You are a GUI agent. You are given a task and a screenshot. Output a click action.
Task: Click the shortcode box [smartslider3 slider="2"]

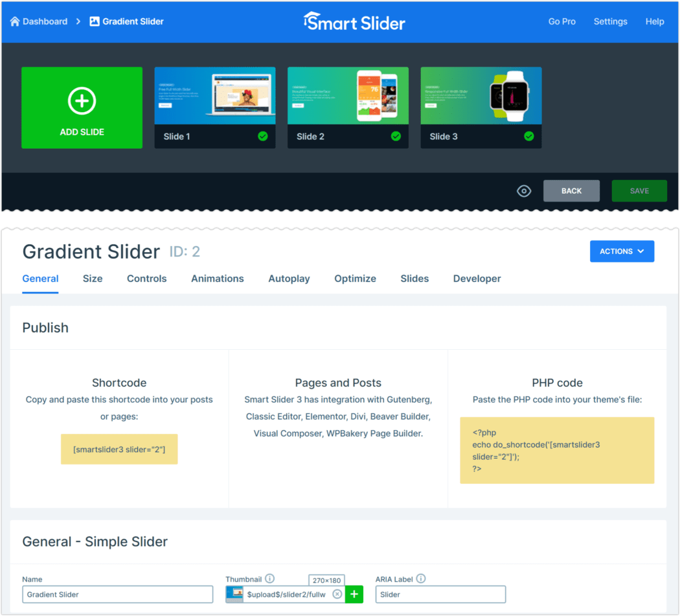(x=119, y=450)
